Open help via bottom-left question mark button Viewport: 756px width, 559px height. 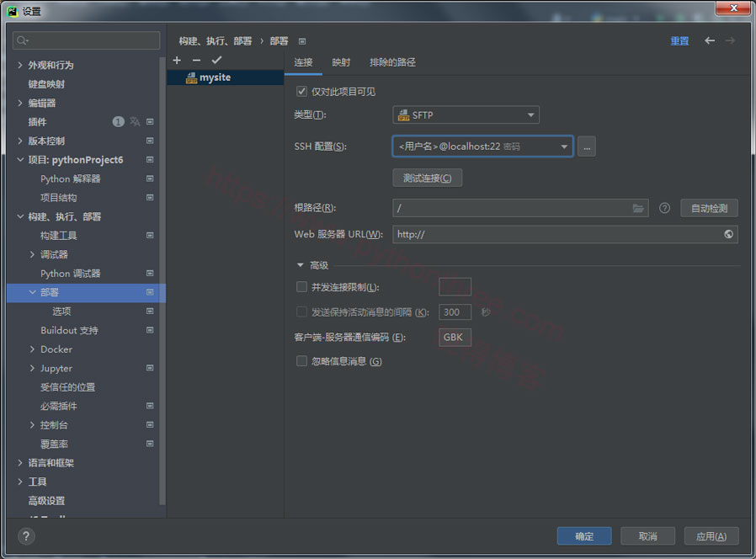pyautogui.click(x=26, y=536)
